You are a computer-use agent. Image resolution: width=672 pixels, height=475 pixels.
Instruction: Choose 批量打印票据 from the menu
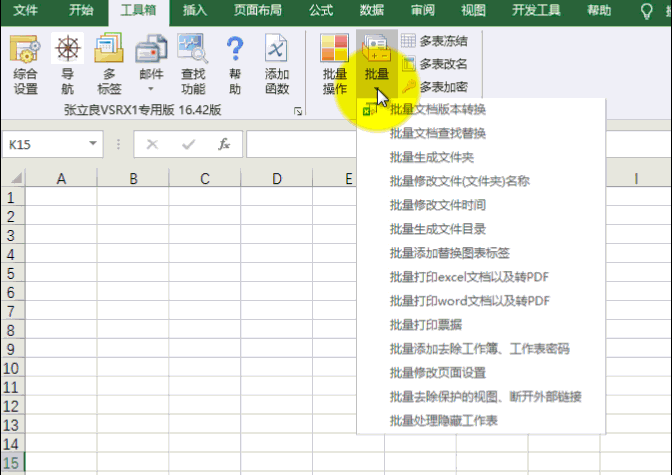[426, 325]
